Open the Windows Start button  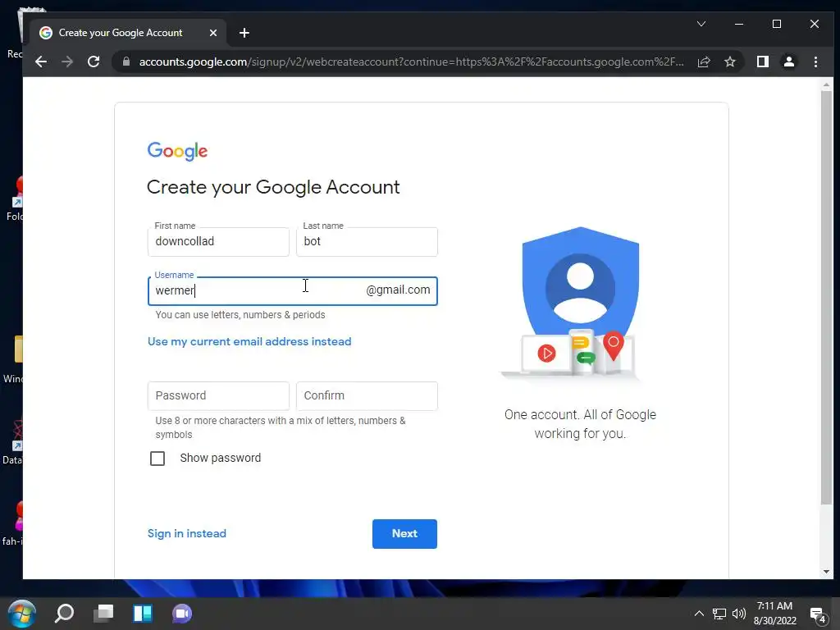[x=22, y=614]
